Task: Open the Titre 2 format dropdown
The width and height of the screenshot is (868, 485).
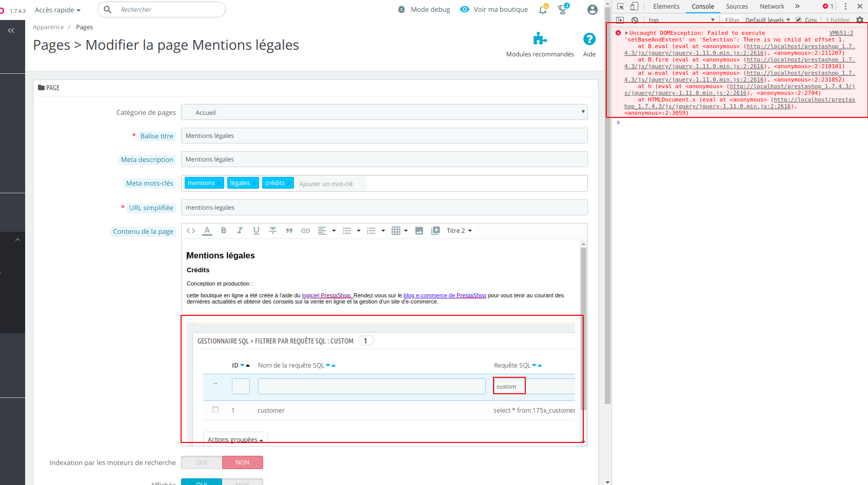Action: point(459,231)
